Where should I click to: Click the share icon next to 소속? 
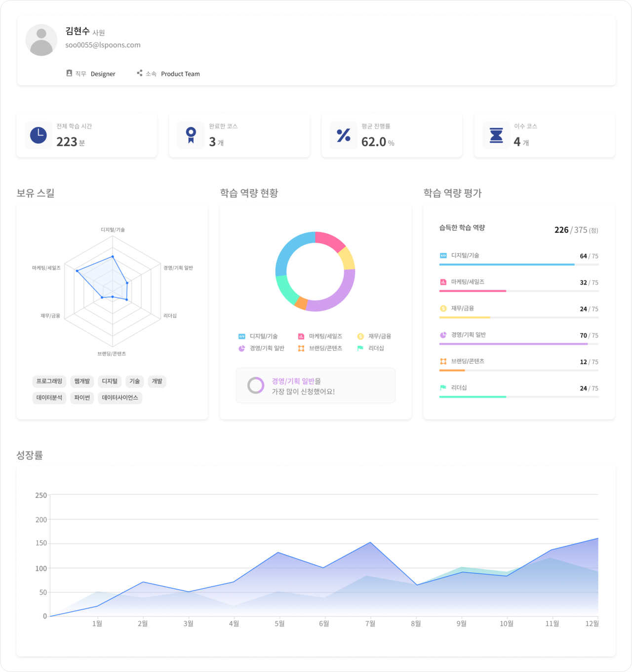point(140,73)
